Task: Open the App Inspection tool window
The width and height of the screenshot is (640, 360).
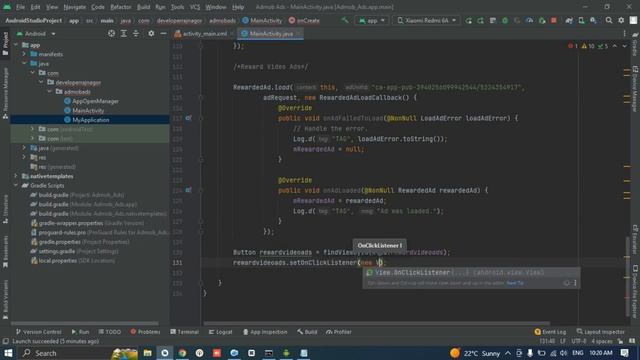Action: click(x=265, y=332)
